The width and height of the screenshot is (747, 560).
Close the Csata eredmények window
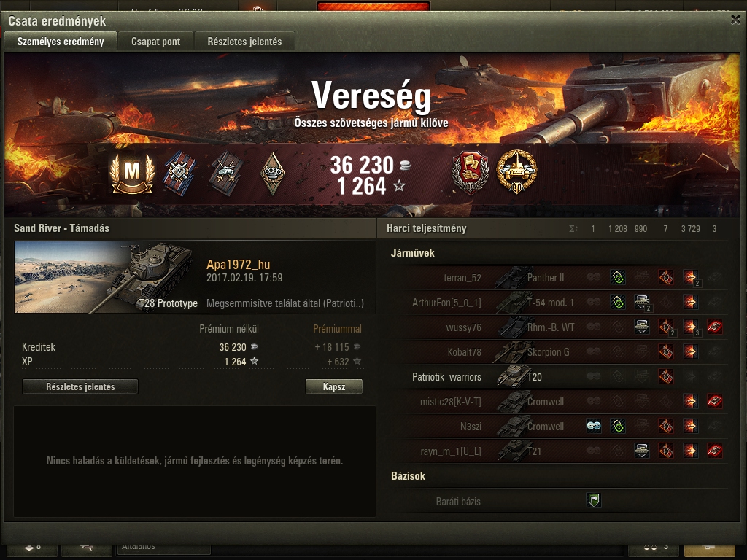(735, 20)
